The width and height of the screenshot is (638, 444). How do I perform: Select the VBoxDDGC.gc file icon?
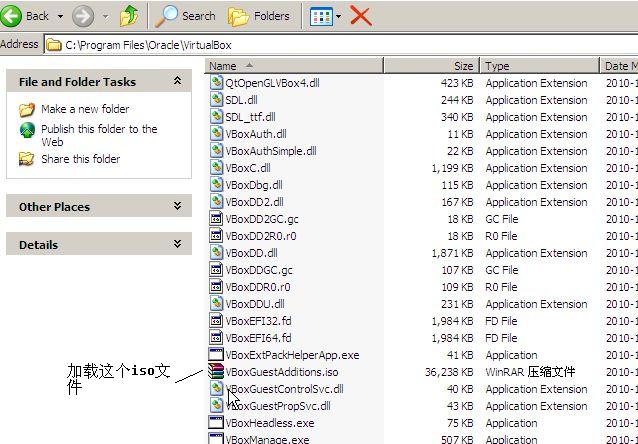[216, 270]
